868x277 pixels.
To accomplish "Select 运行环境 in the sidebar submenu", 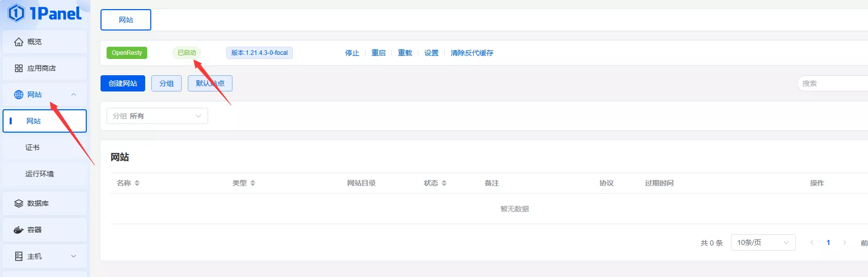I will (40, 174).
